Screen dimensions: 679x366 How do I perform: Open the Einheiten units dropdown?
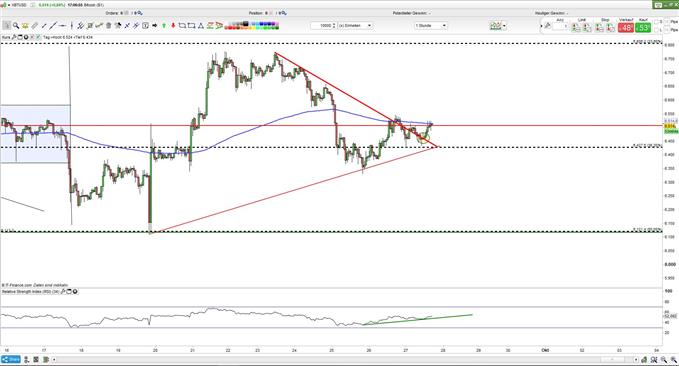[355, 26]
